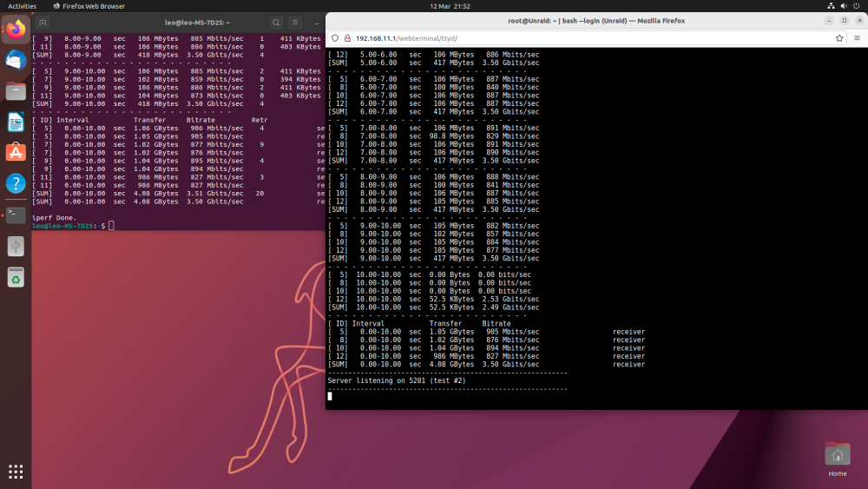Open network status icon in top bar
868x489 pixels.
(831, 6)
